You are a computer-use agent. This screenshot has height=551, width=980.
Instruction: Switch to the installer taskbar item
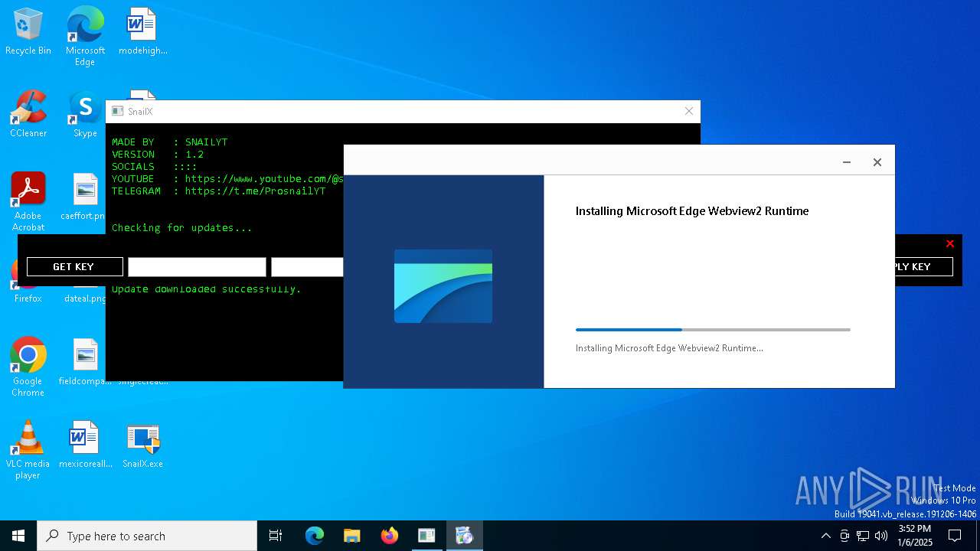(x=464, y=536)
